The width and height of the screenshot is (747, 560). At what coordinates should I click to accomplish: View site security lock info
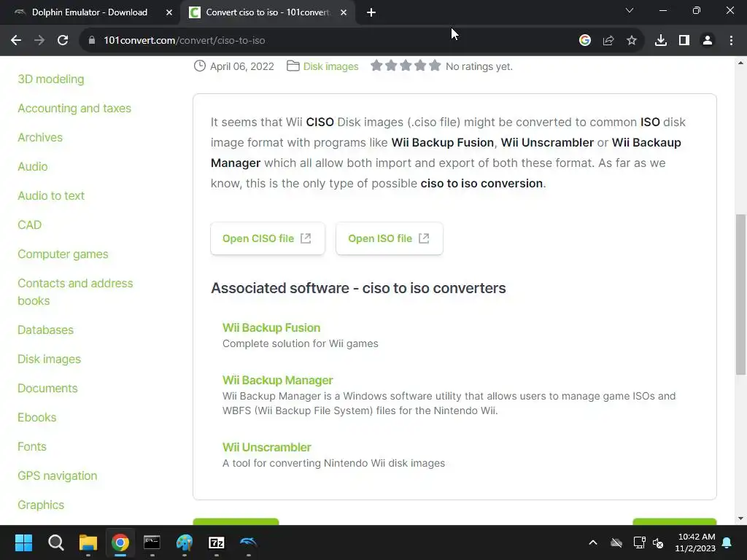92,41
